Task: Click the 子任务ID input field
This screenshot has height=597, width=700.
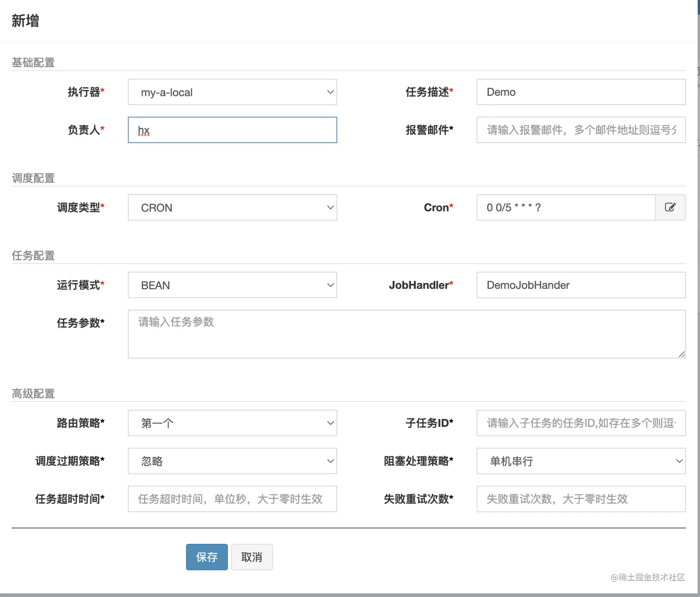Action: click(581, 423)
